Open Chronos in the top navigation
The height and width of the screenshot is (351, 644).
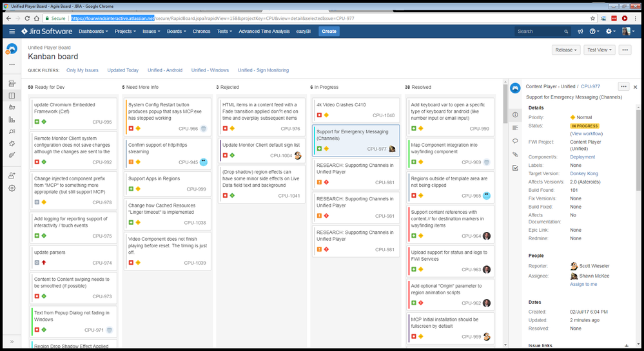(201, 31)
